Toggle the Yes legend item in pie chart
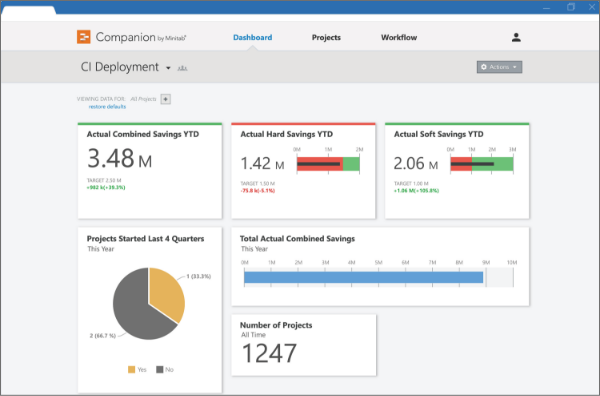 coord(137,370)
